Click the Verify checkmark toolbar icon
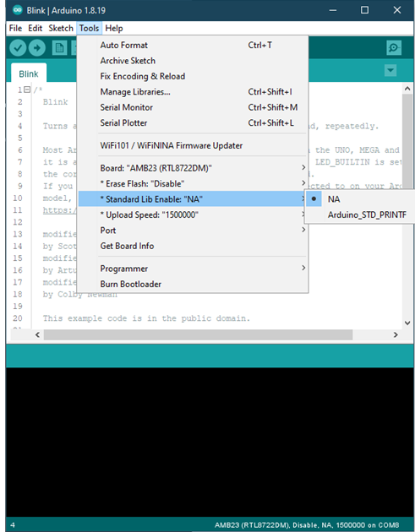415x532 pixels. coord(18,48)
